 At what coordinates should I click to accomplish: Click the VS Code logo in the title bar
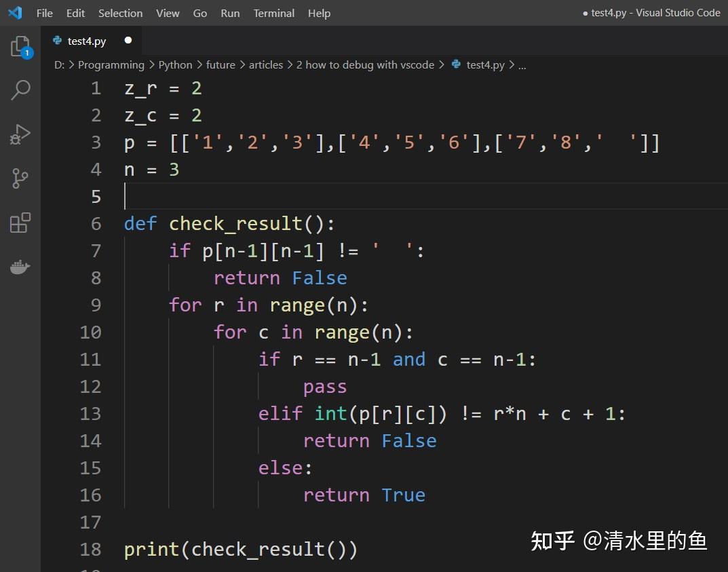14,12
